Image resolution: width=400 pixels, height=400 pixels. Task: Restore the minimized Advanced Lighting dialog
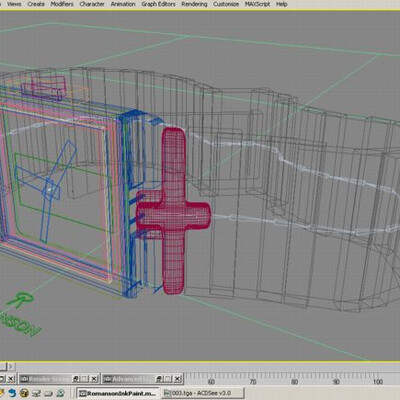[x=159, y=379]
